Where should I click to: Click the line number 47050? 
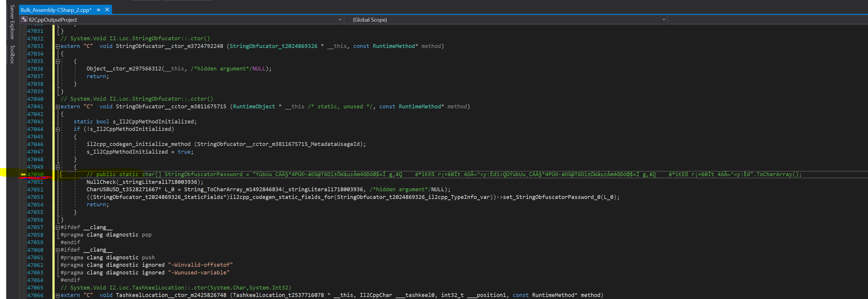[x=35, y=174]
